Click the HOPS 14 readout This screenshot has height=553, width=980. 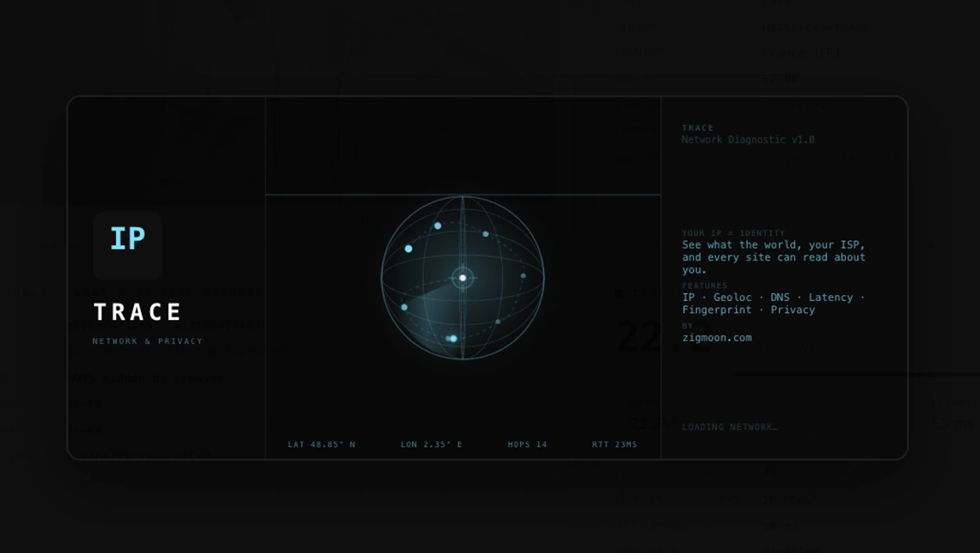(x=527, y=444)
